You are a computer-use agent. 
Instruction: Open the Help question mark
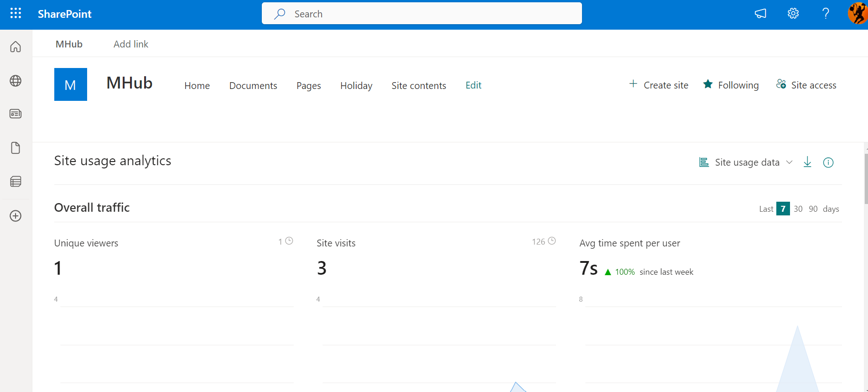(x=826, y=14)
